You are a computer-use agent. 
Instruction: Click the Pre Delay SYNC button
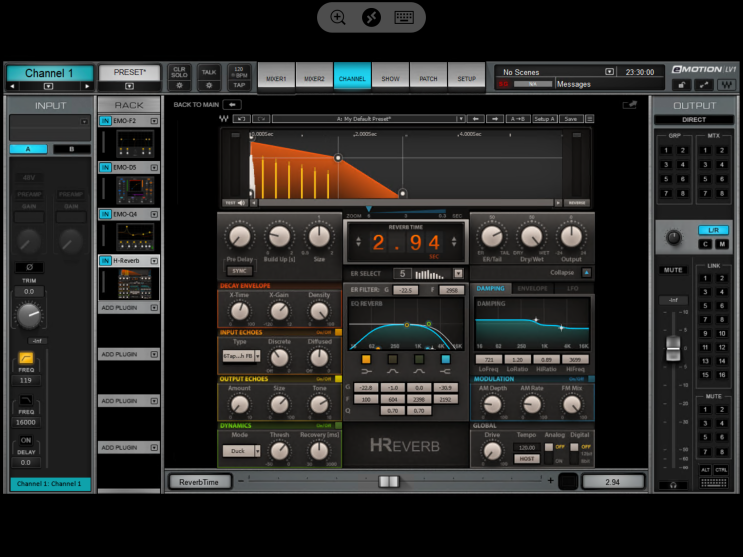click(x=239, y=271)
